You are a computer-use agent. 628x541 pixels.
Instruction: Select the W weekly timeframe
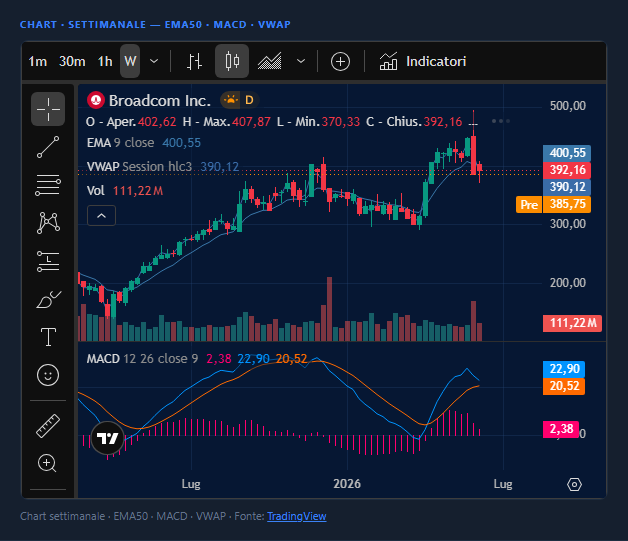[130, 61]
